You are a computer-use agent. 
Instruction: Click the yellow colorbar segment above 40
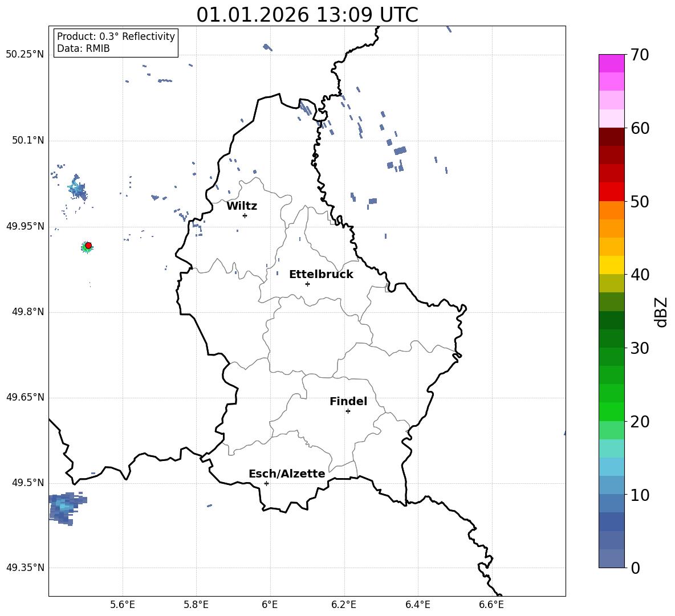pos(611,265)
